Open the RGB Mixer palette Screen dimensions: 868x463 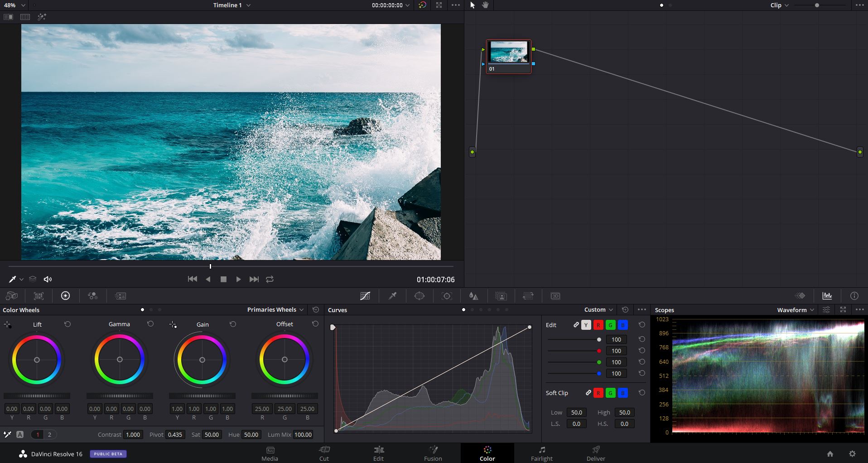pos(92,296)
